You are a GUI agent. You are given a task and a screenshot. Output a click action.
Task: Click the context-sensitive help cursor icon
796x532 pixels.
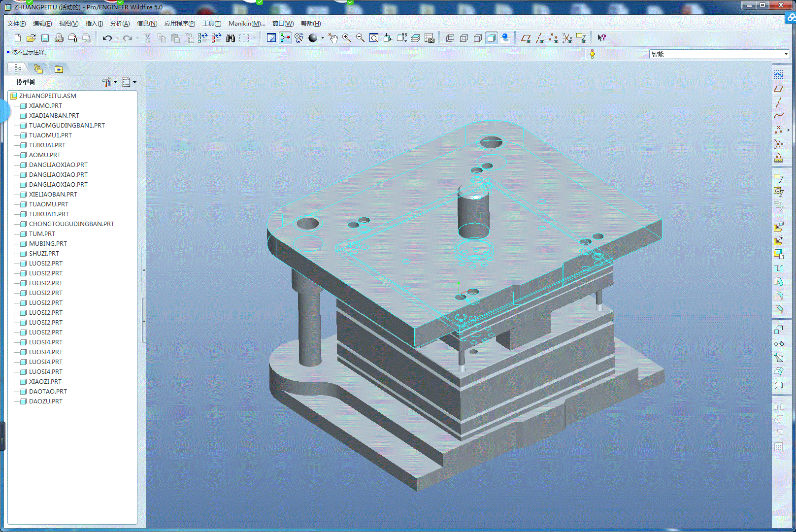(601, 38)
